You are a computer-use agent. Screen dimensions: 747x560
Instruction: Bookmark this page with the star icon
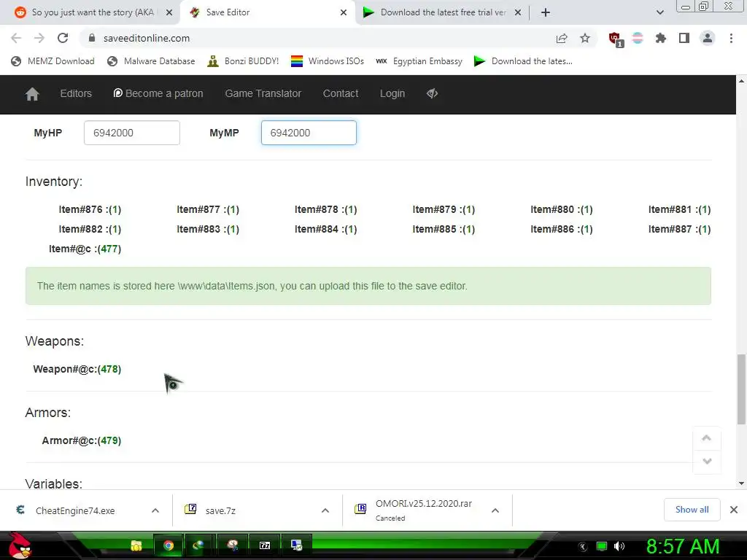pos(585,38)
